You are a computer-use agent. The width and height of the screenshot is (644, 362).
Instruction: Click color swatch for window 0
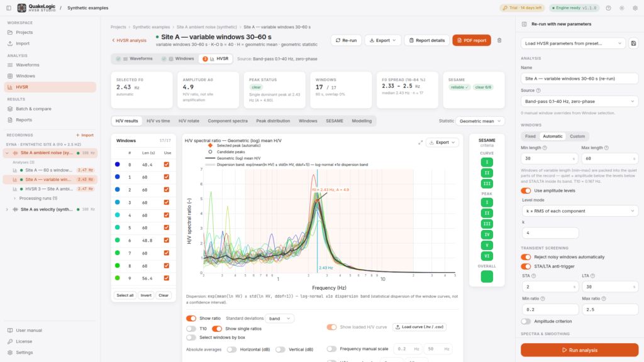[118, 165]
